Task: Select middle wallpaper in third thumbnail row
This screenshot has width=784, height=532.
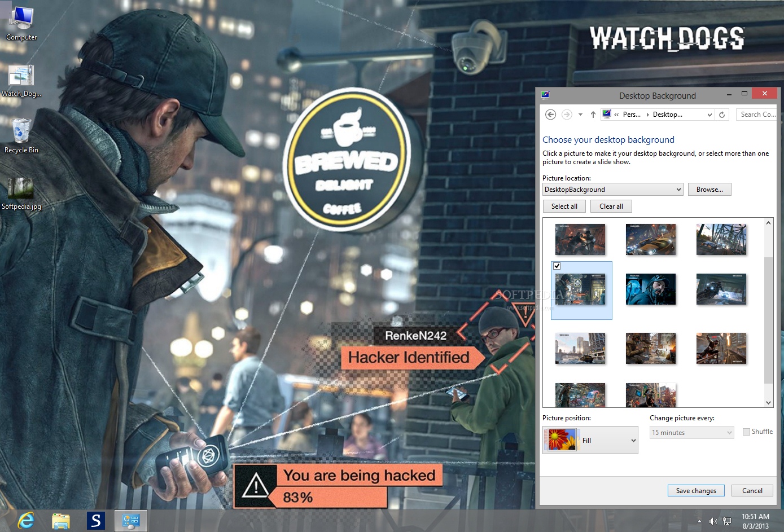Action: click(x=651, y=348)
